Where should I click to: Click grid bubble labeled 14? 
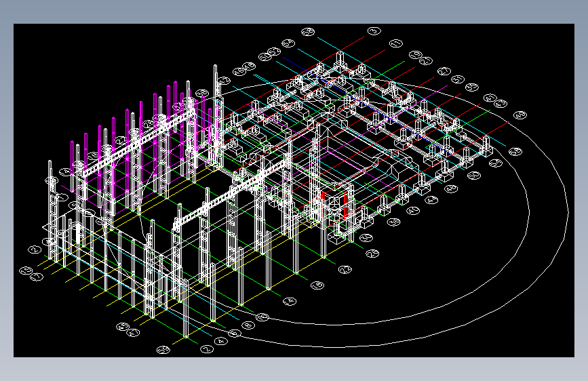tap(289, 301)
